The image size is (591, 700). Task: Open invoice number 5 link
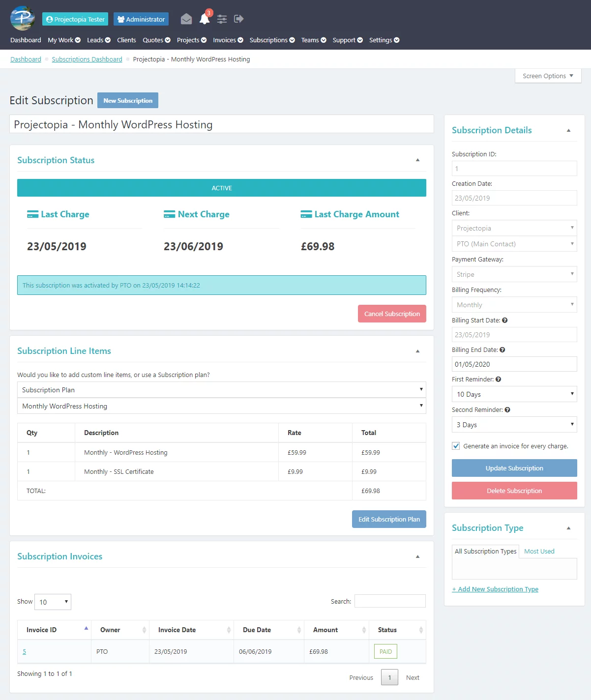pos(24,652)
